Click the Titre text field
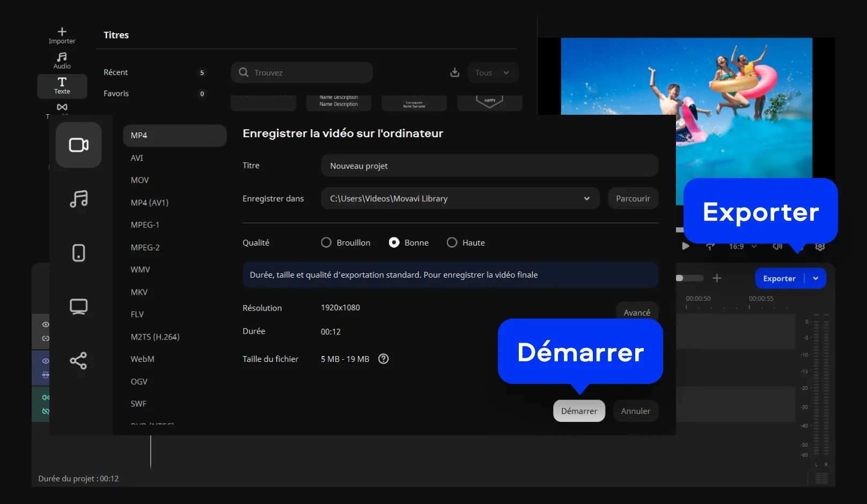 click(489, 166)
